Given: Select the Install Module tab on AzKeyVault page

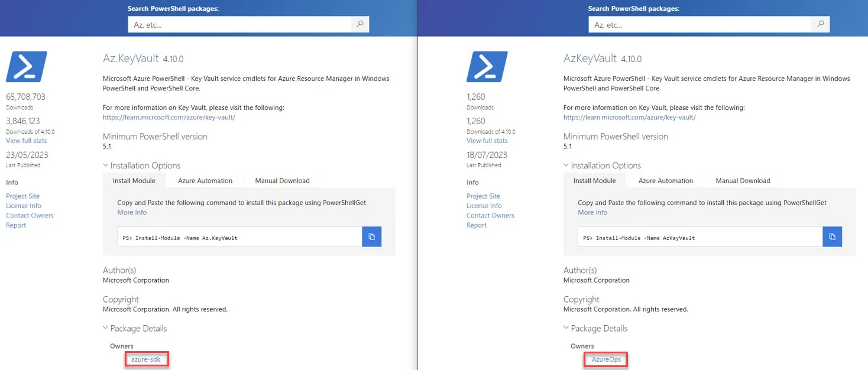Looking at the screenshot, I should point(595,181).
